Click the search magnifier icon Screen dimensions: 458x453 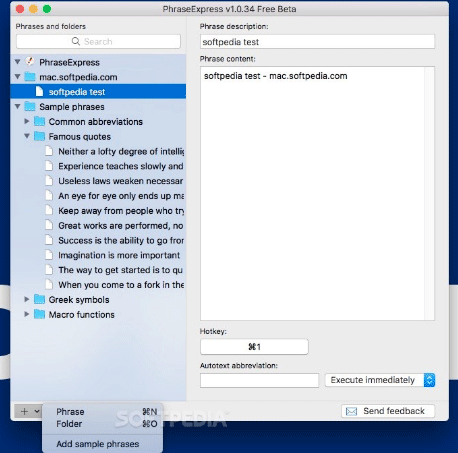(76, 41)
